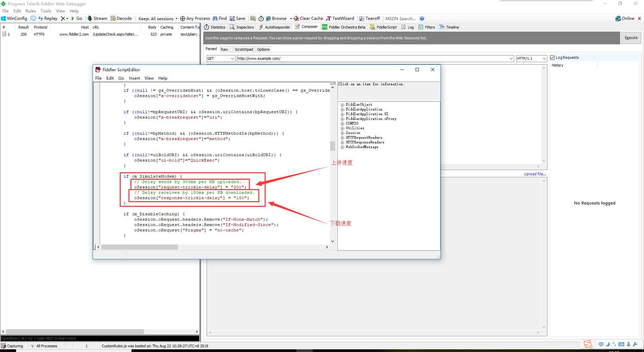Click Clear Cache in toolbar
The image size is (644, 352).
[x=308, y=18]
